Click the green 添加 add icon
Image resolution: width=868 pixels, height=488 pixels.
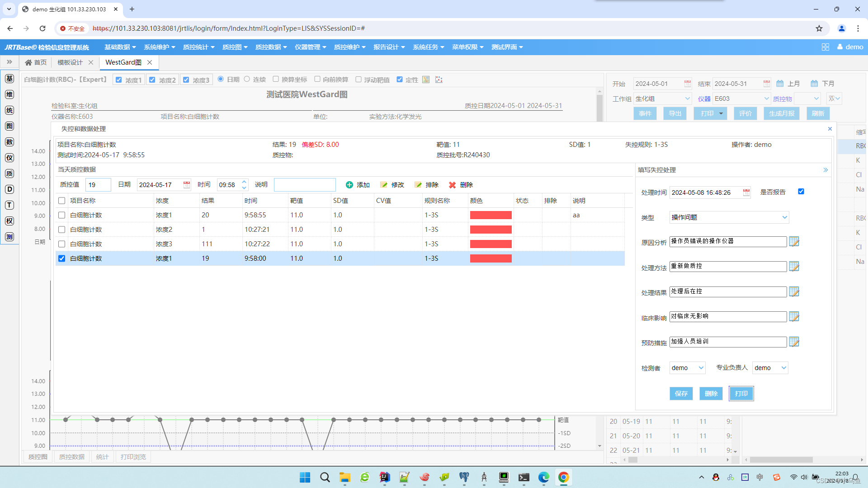pos(349,185)
